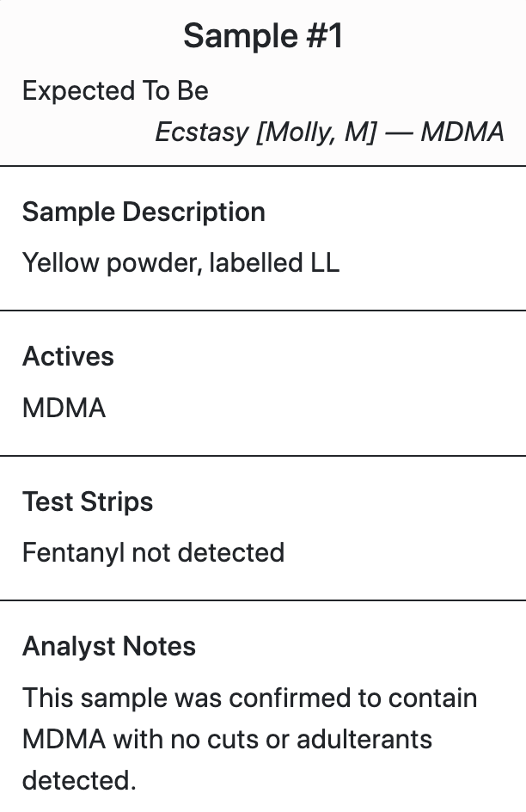Click the Sample Description heading

point(144,212)
